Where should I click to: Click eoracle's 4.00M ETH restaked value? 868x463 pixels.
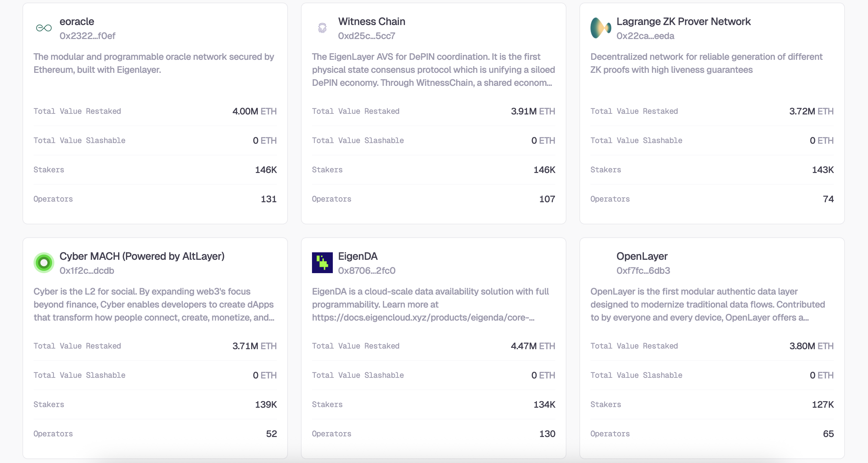254,112
